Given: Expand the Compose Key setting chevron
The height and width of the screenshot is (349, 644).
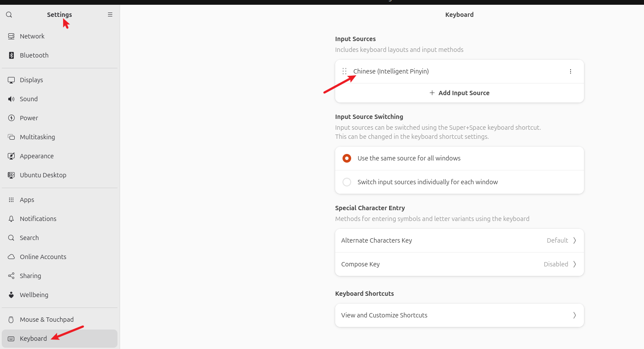Looking at the screenshot, I should 574,264.
